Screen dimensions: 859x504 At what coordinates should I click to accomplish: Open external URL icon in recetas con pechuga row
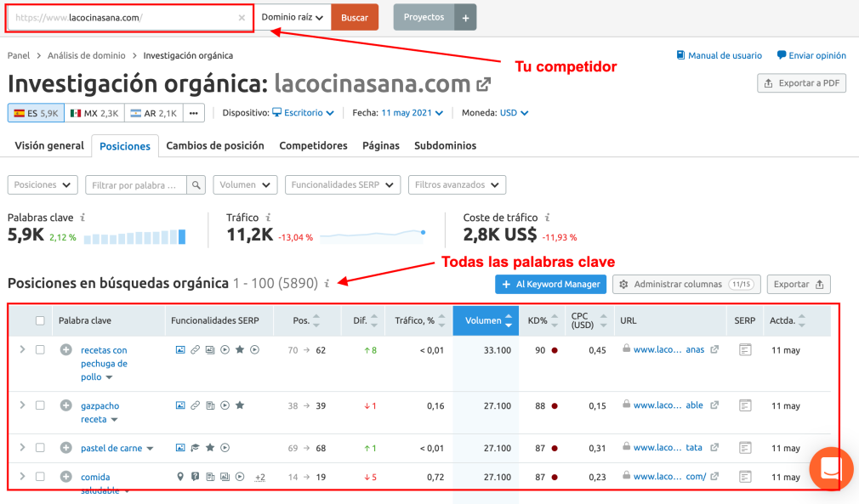pos(714,349)
